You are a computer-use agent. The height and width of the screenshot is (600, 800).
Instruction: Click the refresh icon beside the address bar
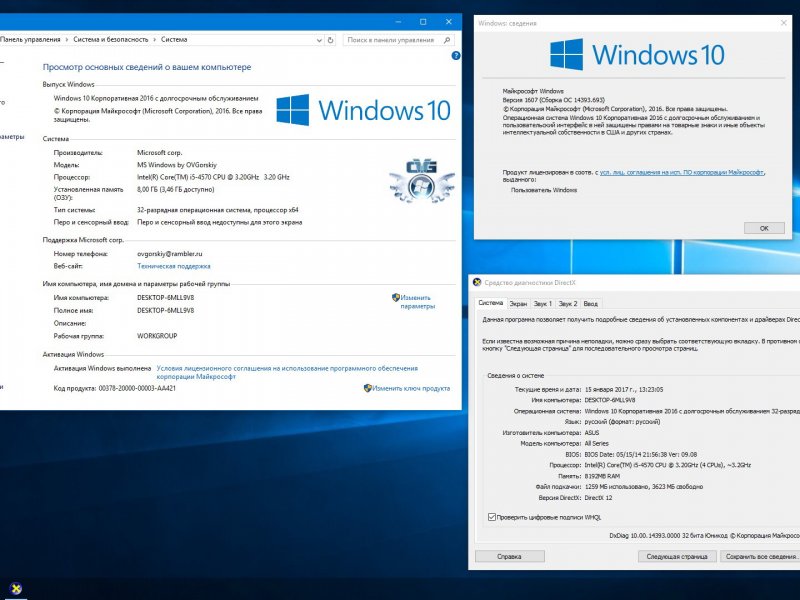coord(331,40)
